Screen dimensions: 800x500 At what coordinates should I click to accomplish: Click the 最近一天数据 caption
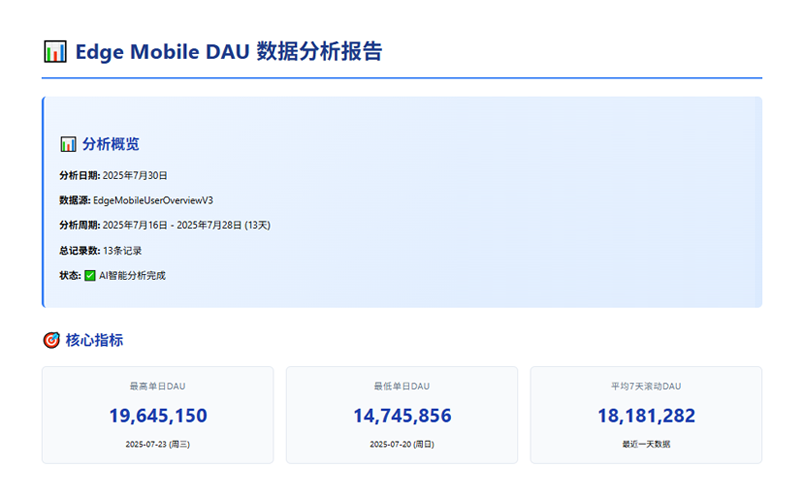tap(646, 444)
